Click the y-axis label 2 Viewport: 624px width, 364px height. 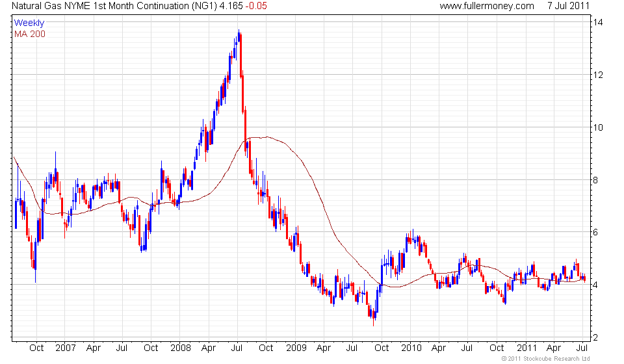[x=595, y=337]
